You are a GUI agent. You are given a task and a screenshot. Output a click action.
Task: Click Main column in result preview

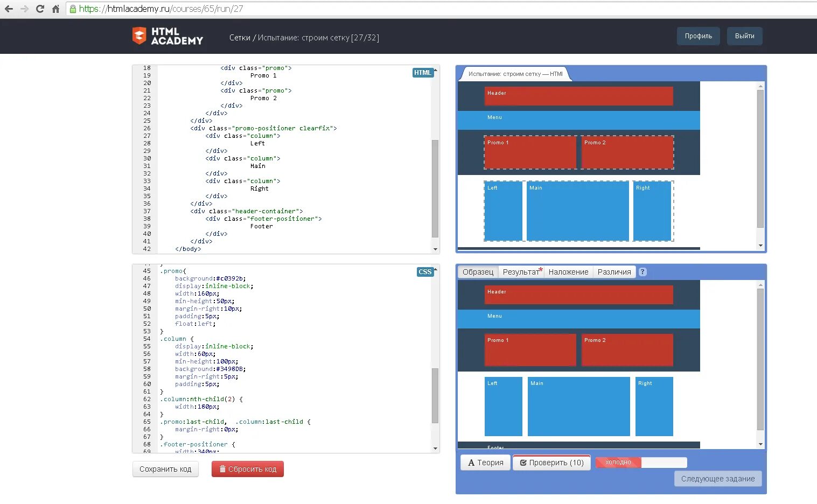coord(579,407)
